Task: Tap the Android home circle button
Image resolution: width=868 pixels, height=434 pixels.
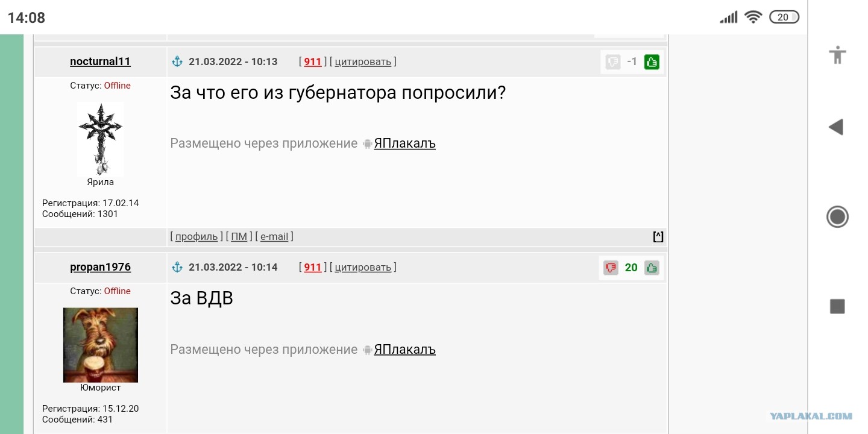Action: pyautogui.click(x=837, y=216)
